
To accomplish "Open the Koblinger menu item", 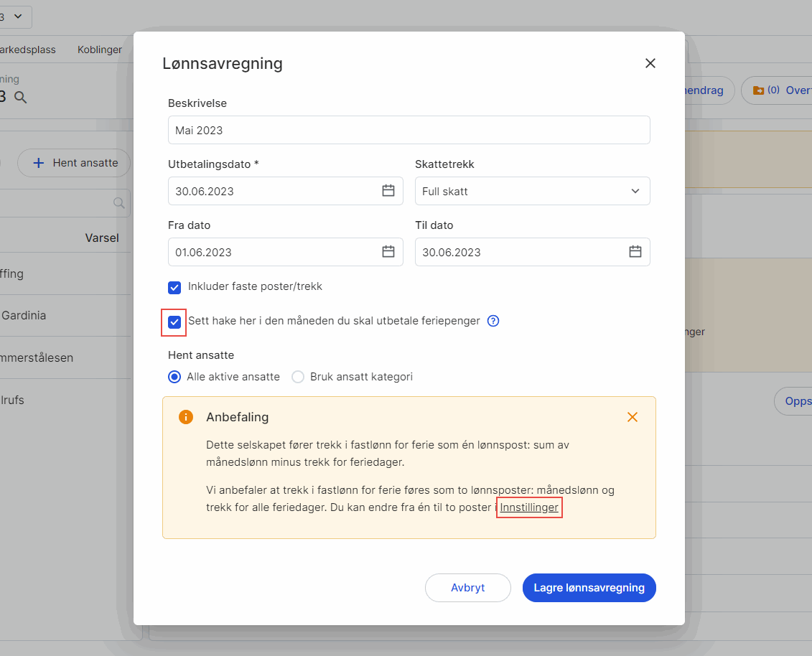I will point(100,50).
